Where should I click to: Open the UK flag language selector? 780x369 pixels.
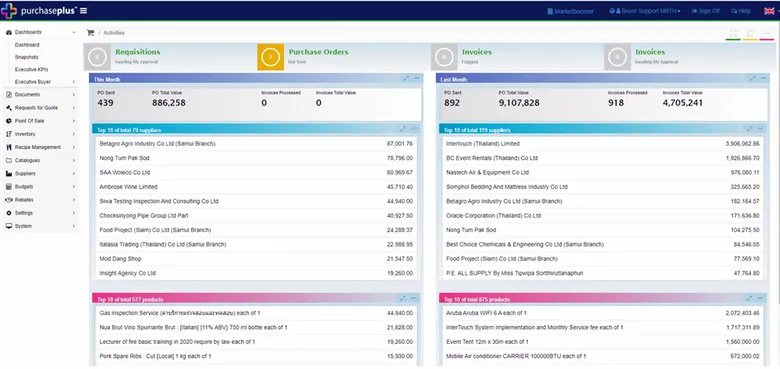769,11
